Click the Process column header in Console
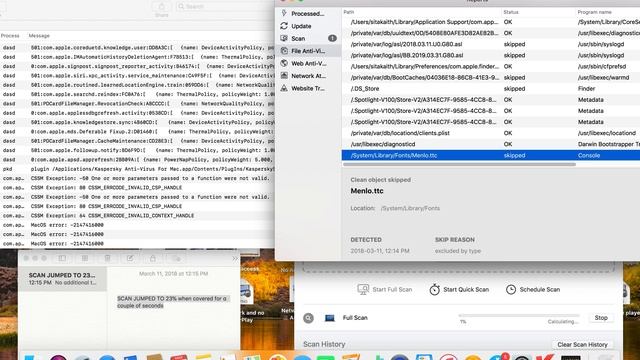 pyautogui.click(x=10, y=36)
